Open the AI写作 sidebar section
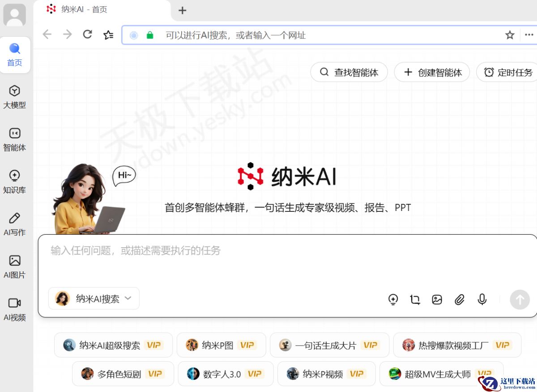 point(14,225)
